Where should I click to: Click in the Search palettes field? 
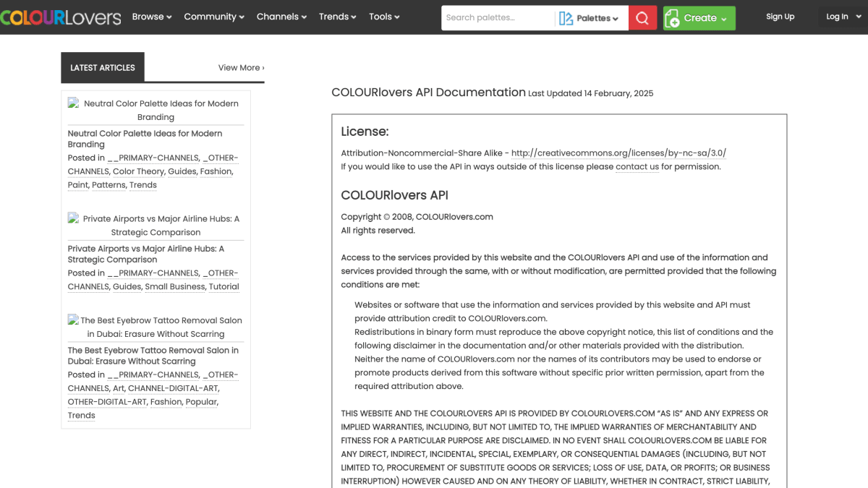coord(498,17)
